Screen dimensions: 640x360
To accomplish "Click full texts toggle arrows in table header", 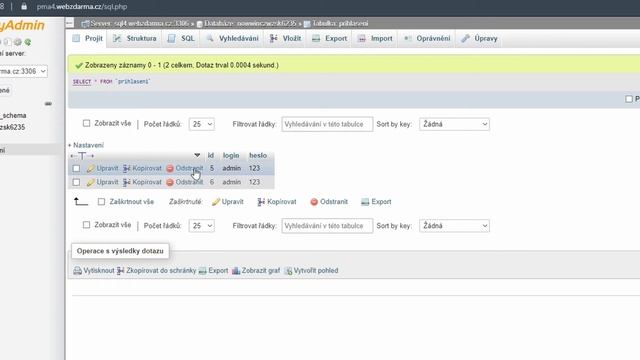I will [82, 156].
